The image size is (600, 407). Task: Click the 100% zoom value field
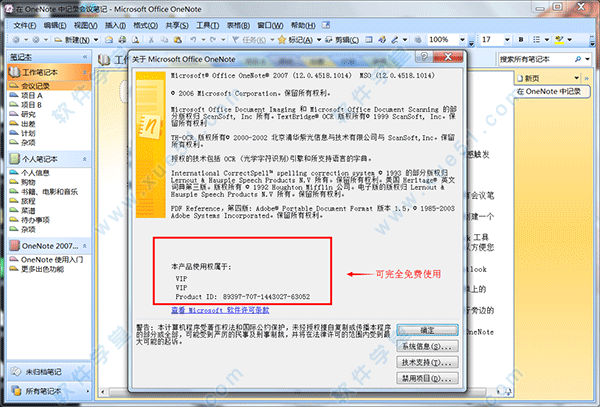tap(442, 39)
